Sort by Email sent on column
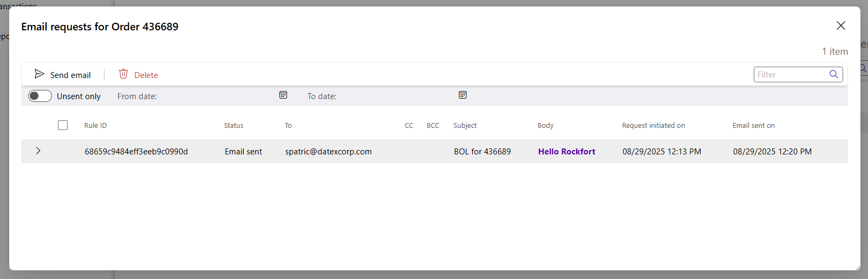This screenshot has width=868, height=279. click(x=753, y=126)
